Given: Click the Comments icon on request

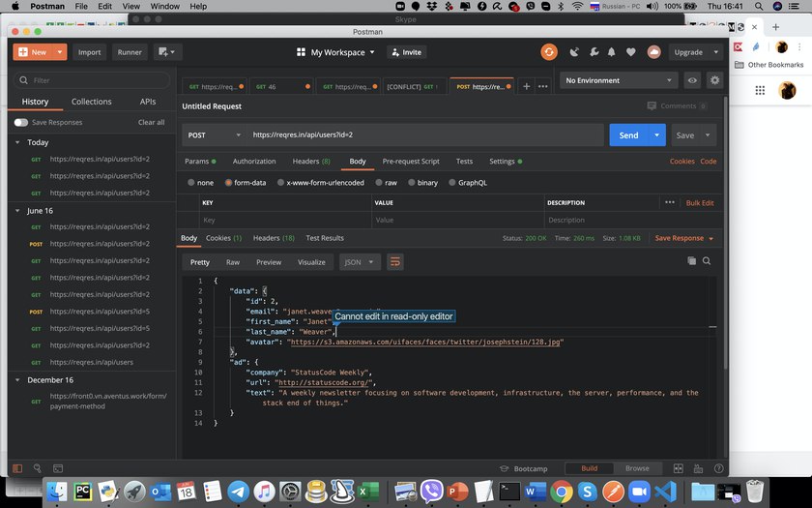Looking at the screenshot, I should click(x=652, y=105).
